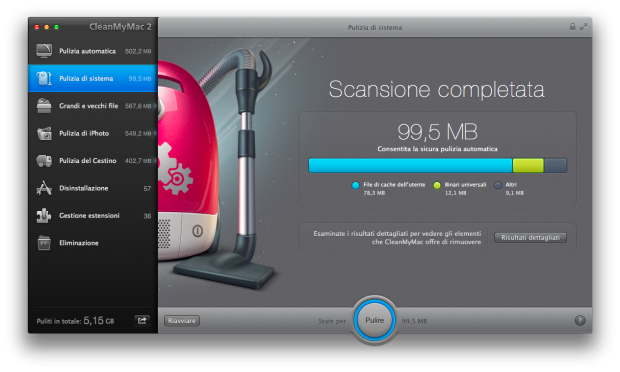
Task: Click the Disinstallazione app icon
Action: point(44,188)
